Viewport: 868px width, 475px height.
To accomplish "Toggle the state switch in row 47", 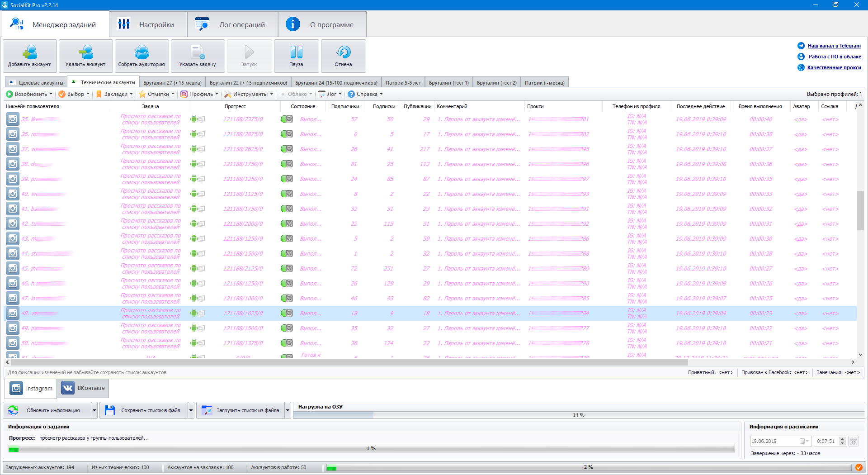I will coord(287,299).
